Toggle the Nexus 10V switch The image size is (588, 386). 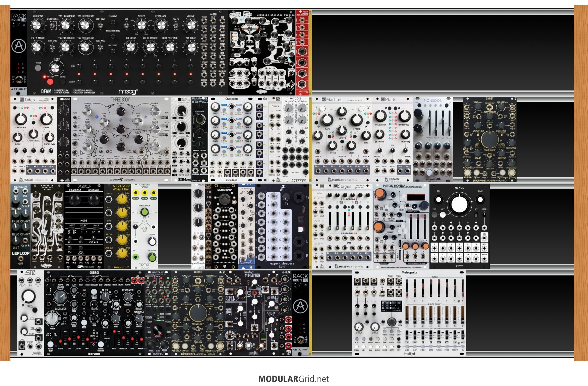tap(476, 214)
